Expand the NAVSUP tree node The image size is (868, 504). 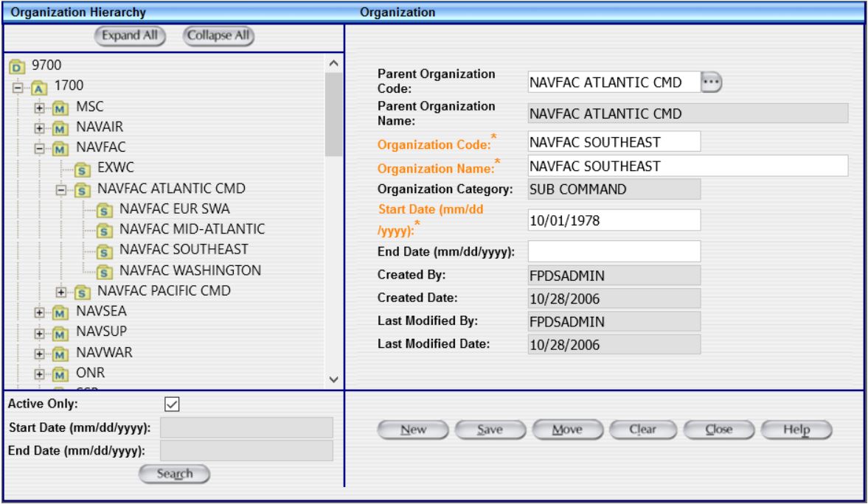(x=39, y=333)
